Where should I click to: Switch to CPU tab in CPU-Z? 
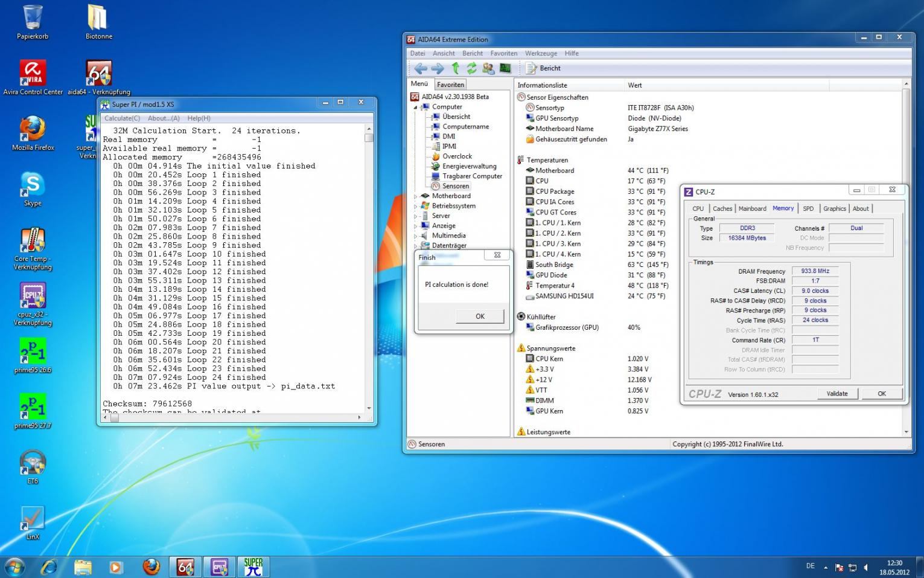pyautogui.click(x=698, y=209)
